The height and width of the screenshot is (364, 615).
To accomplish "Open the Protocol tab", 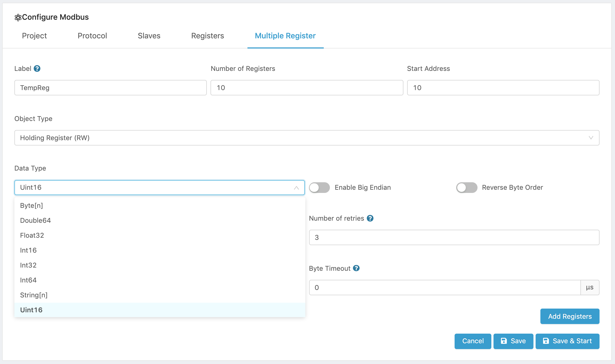I will point(92,36).
